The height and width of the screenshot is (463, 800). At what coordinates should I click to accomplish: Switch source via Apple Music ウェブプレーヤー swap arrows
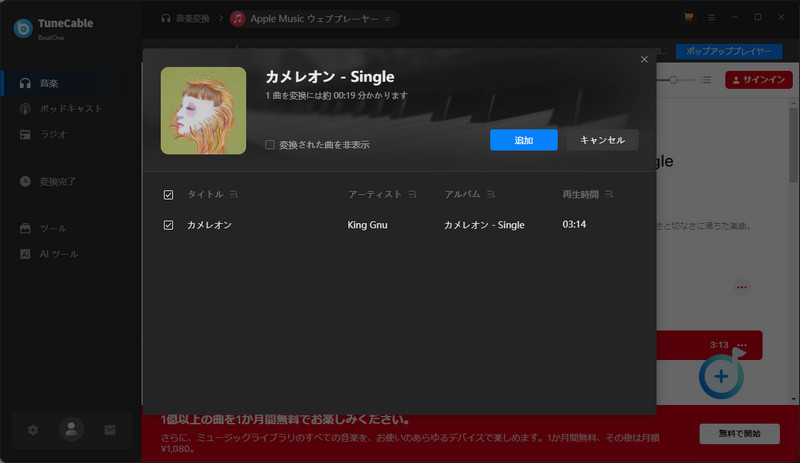click(388, 19)
